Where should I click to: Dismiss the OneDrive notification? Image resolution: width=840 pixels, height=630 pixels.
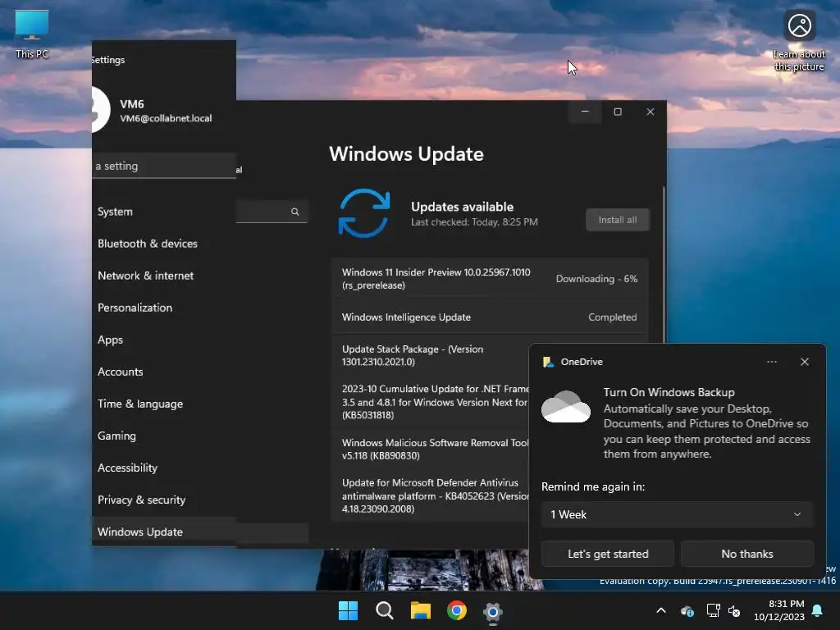[804, 362]
